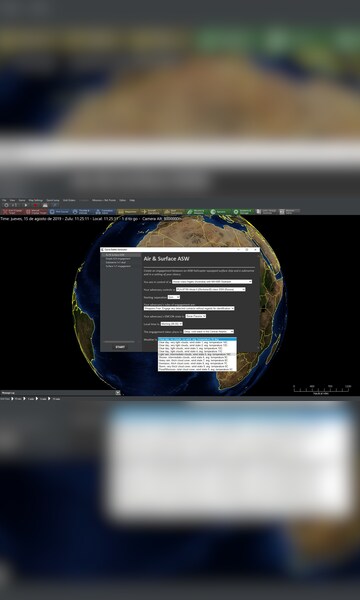The image size is (360, 600).
Task: Click the blue Plot Course toolbar button
Action: (x=59, y=212)
